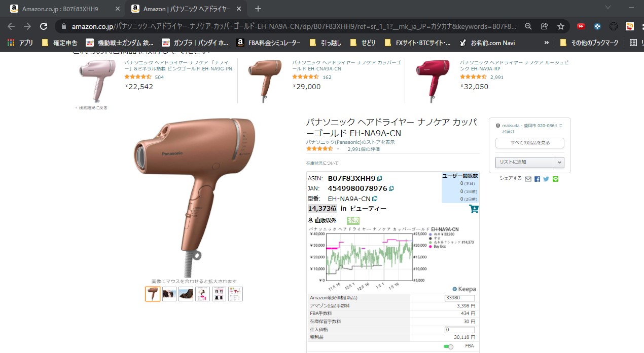The image size is (644, 353).
Task: Click the share page icon in the address bar
Action: point(545,26)
